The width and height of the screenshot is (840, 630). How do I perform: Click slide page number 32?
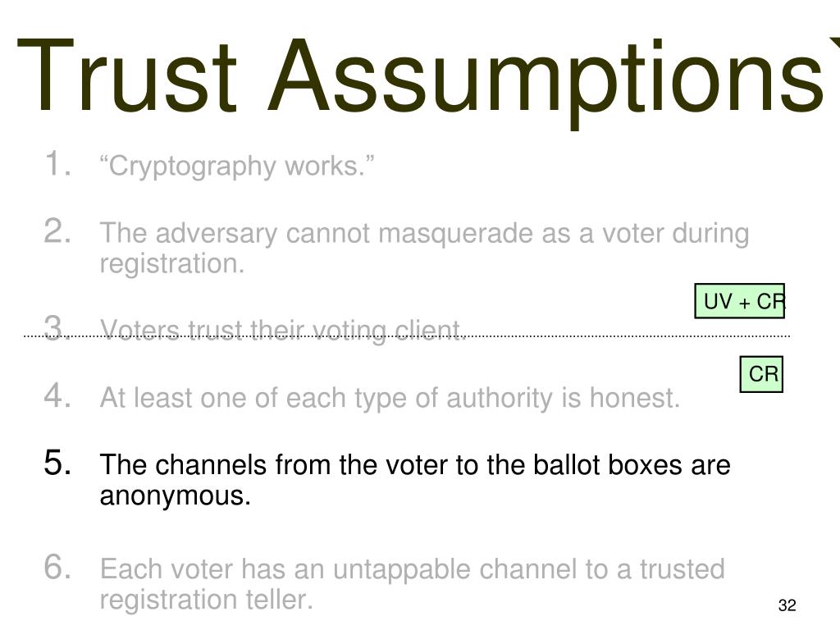(787, 605)
